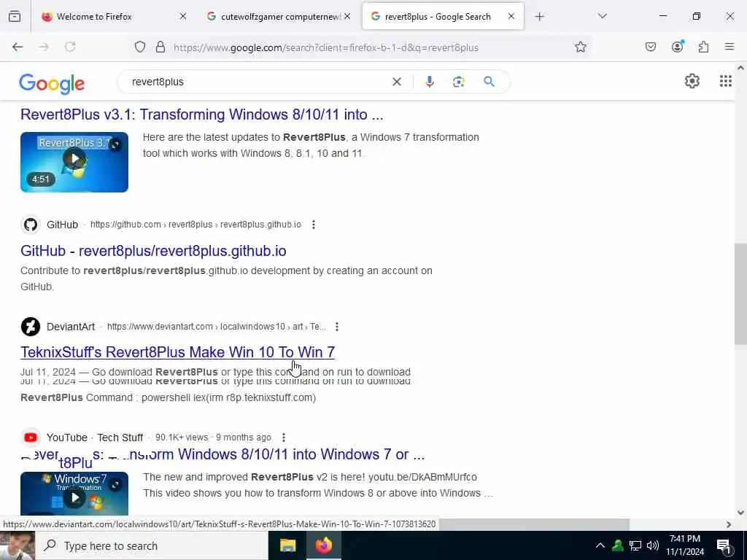The image size is (747, 560).
Task: Open a new tab with plus button
Action: pos(539,17)
